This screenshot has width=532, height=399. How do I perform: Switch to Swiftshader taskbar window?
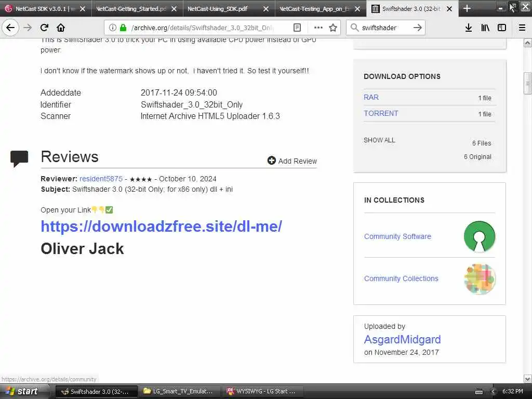(x=96, y=392)
